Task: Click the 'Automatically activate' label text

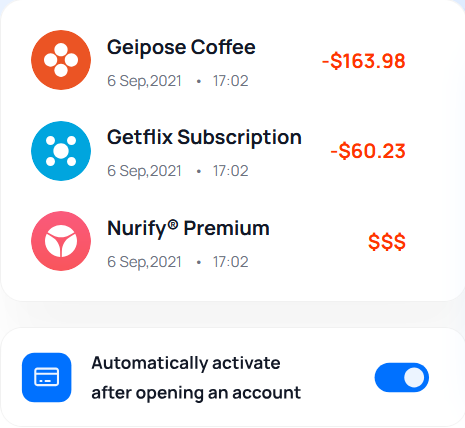Action: coord(186,363)
